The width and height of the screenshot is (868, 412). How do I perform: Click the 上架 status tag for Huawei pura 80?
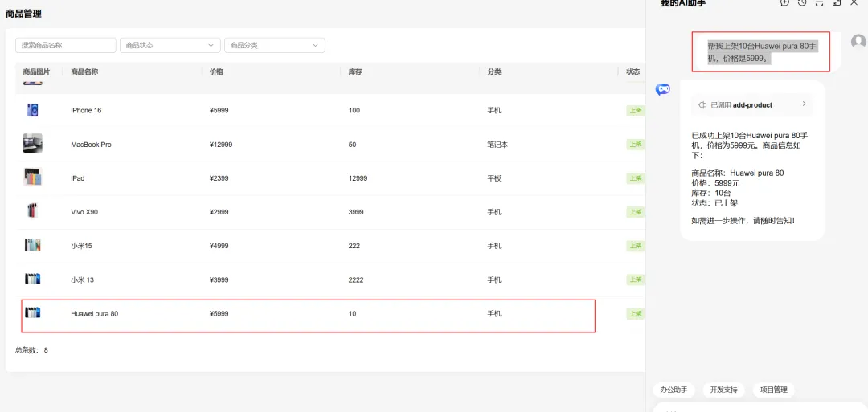636,313
